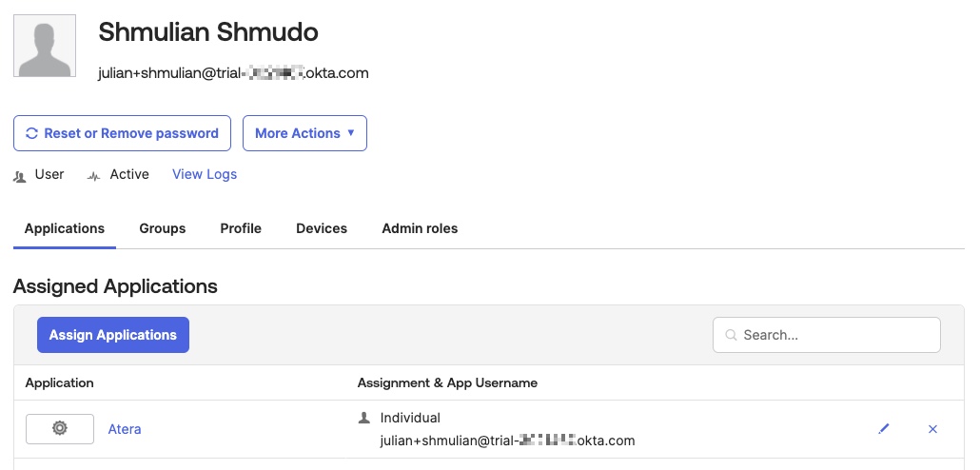The image size is (980, 470).
Task: Click the pencil edit icon for Atera
Action: pyautogui.click(x=883, y=429)
